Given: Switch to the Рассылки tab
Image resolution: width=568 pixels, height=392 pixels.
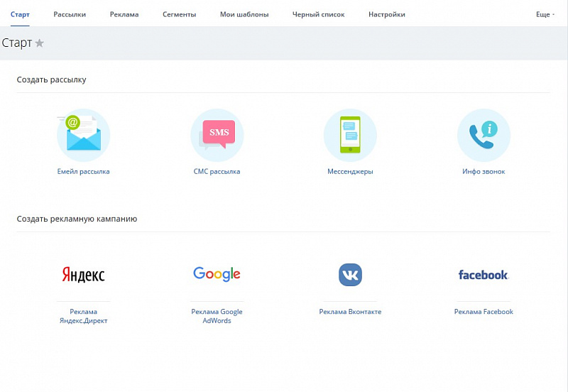Looking at the screenshot, I should pos(70,14).
